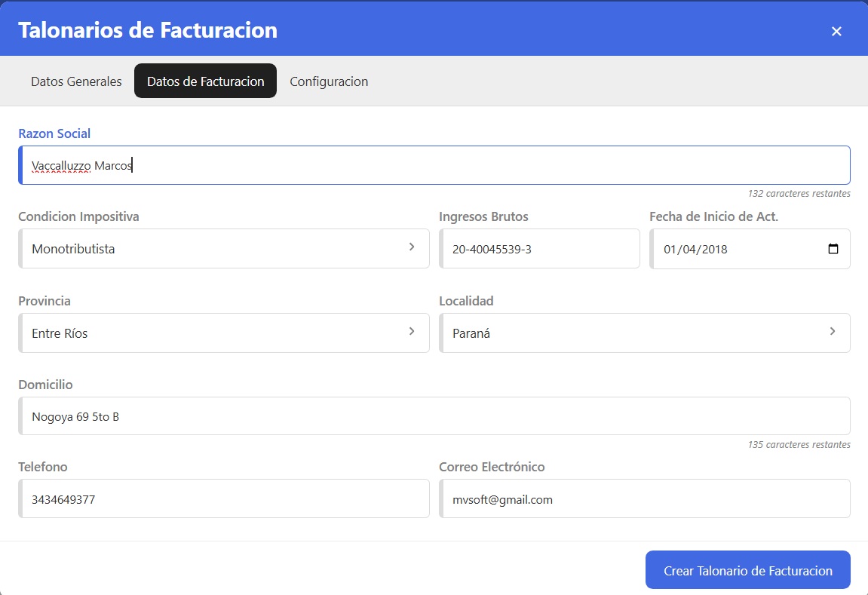
Task: Open the Provincia dropdown showing Entre Ríos
Action: pos(224,333)
